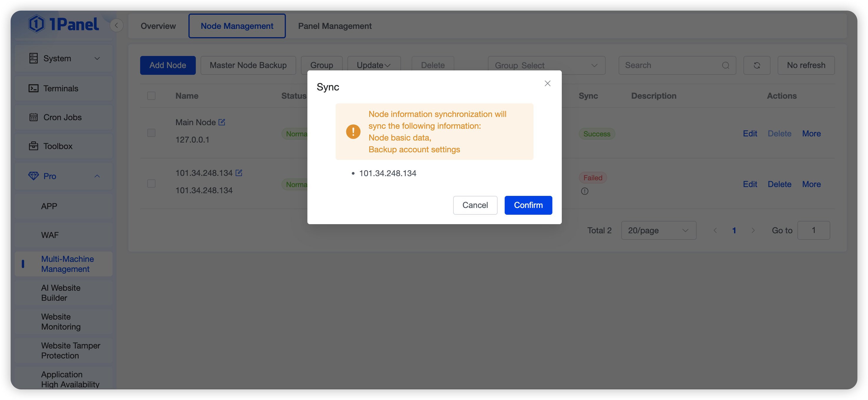Image resolution: width=868 pixels, height=400 pixels.
Task: Check the 101.34.248.134 row checkbox
Action: (151, 184)
